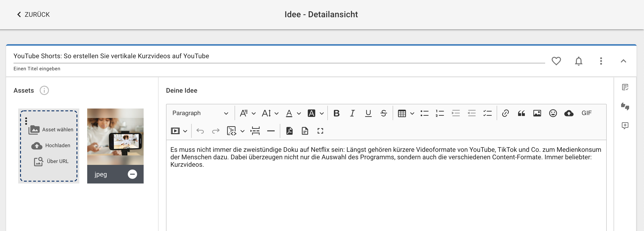
Task: Toggle notifications with the bell icon
Action: (x=578, y=61)
